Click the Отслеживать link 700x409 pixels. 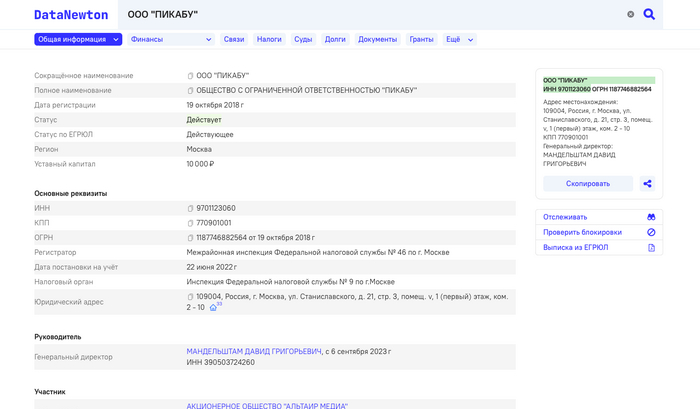pyautogui.click(x=565, y=217)
